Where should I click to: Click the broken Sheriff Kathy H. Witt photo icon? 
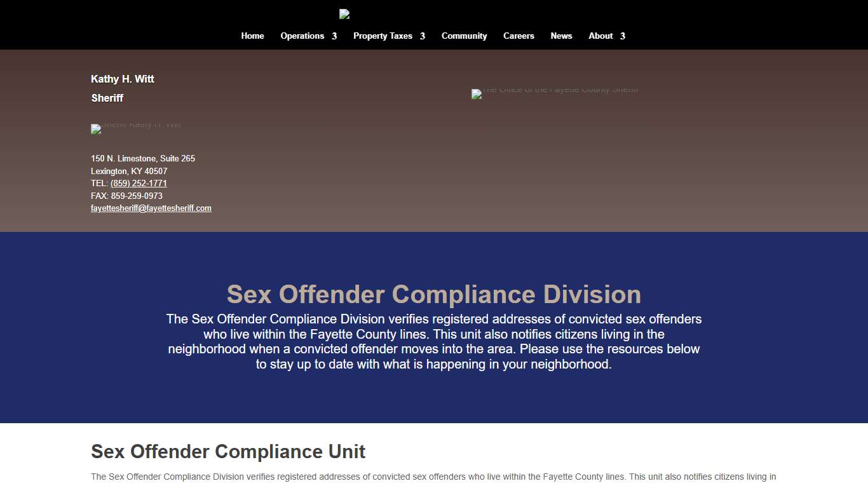(x=95, y=128)
